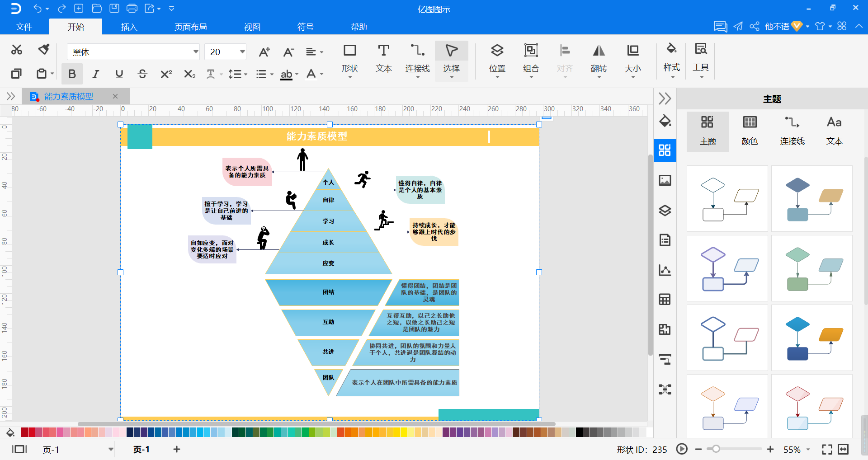868x460 pixels.
Task: Switch to the 插入 ribbon tab
Action: point(129,27)
